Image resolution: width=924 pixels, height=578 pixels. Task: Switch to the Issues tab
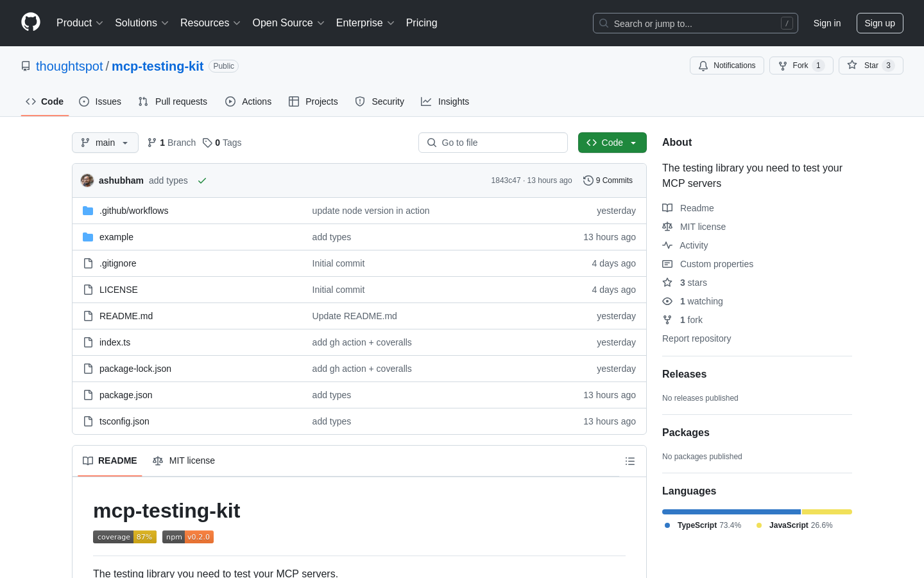tap(100, 101)
